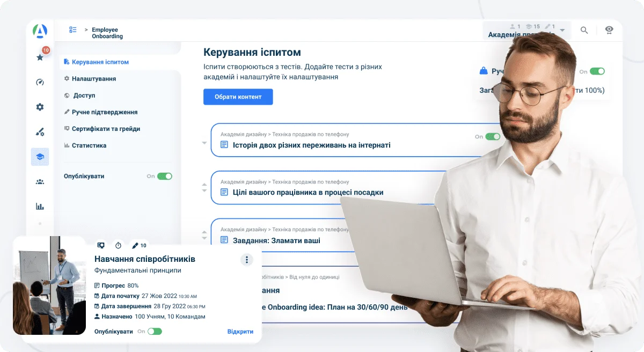The height and width of the screenshot is (352, 644).
Task: Open Сертифікати та грейди menu item
Action: (102, 129)
